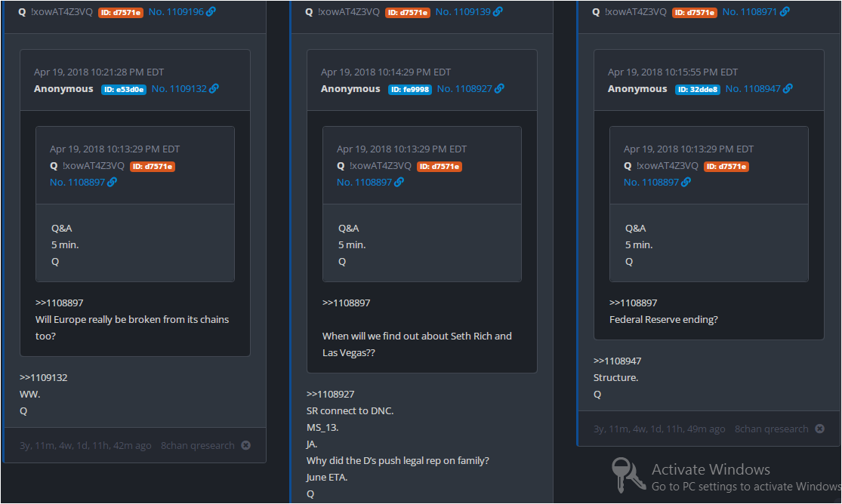
Task: Click date Apr 19, 2018 10:15:55 PM EDT
Action: [x=673, y=72]
